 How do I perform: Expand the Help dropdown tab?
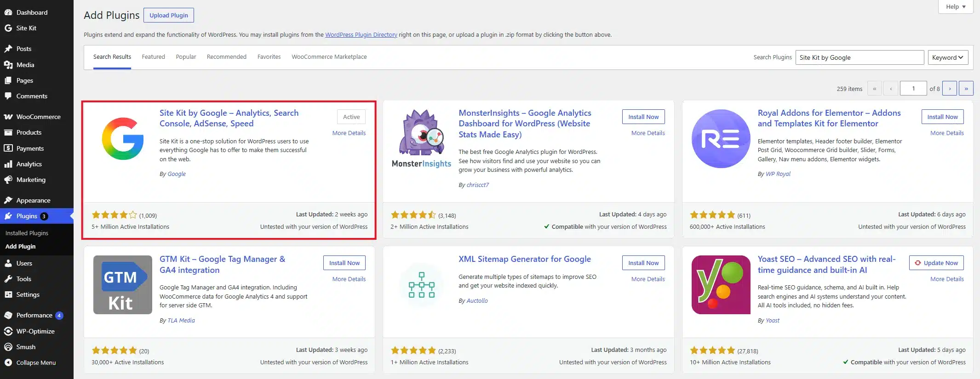956,6
